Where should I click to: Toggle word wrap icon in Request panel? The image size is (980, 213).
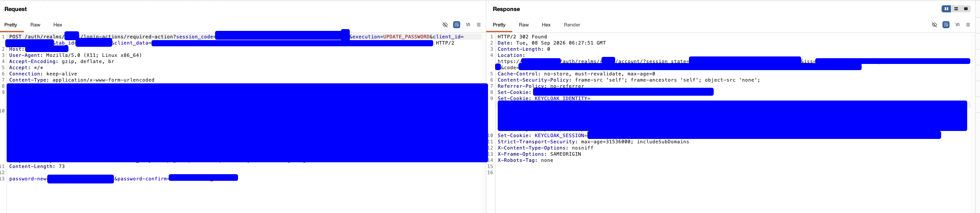point(457,25)
